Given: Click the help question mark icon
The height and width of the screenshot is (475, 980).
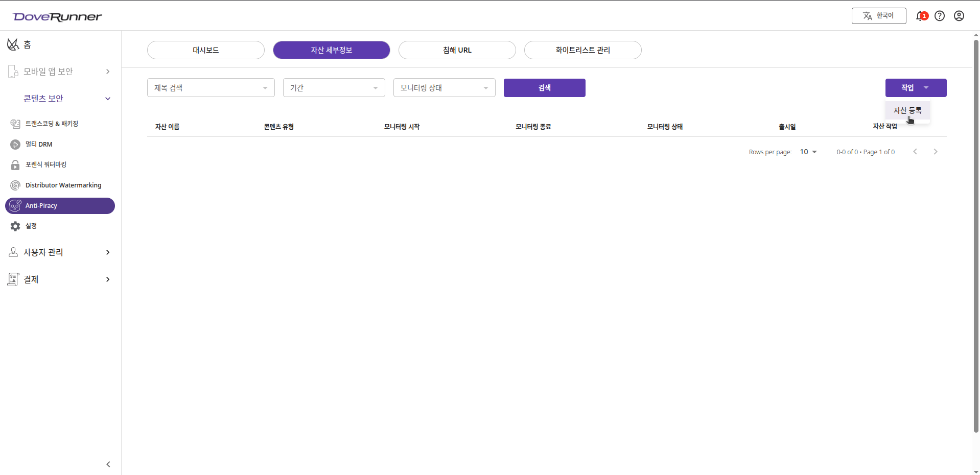Looking at the screenshot, I should coord(940,16).
